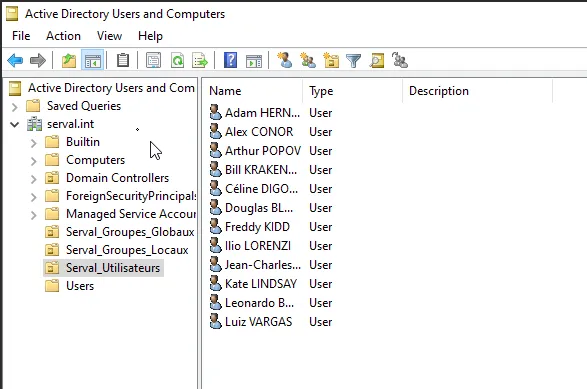This screenshot has height=389, width=587.
Task: Click the Export List toolbar icon
Action: [200, 60]
